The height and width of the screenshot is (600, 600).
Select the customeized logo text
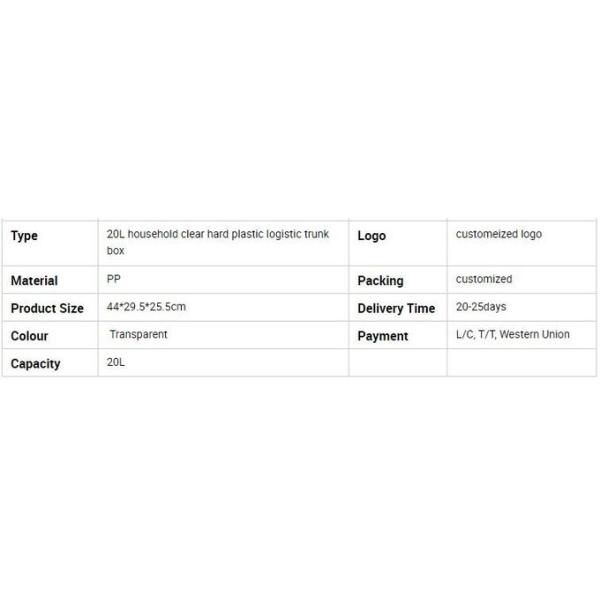click(x=498, y=234)
